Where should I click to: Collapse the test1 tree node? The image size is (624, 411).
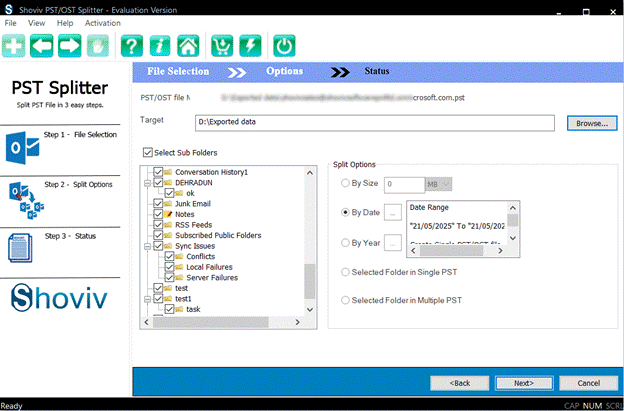tap(147, 299)
